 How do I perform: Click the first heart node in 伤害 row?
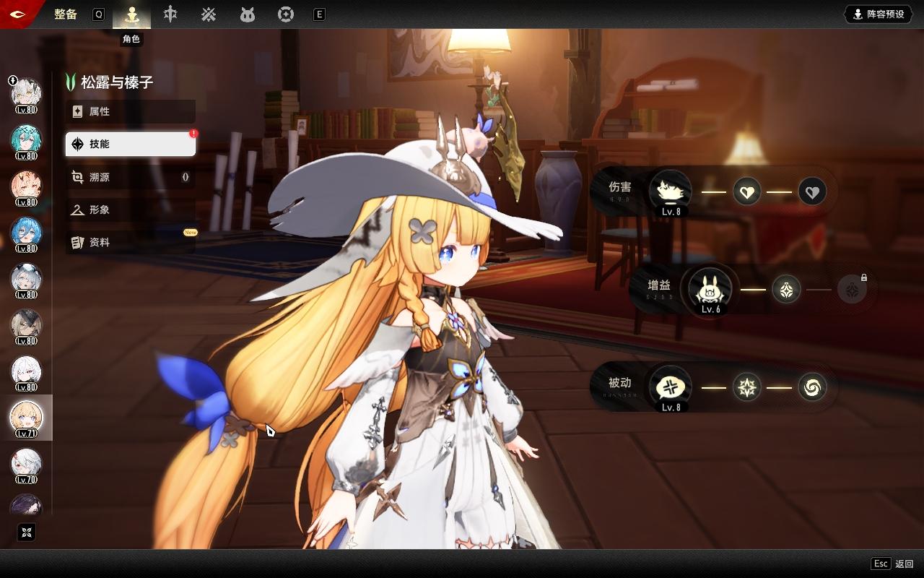pos(747,192)
